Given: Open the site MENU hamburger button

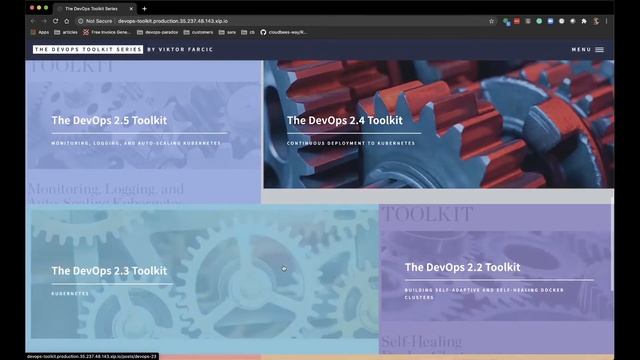Looking at the screenshot, I should pos(587,49).
